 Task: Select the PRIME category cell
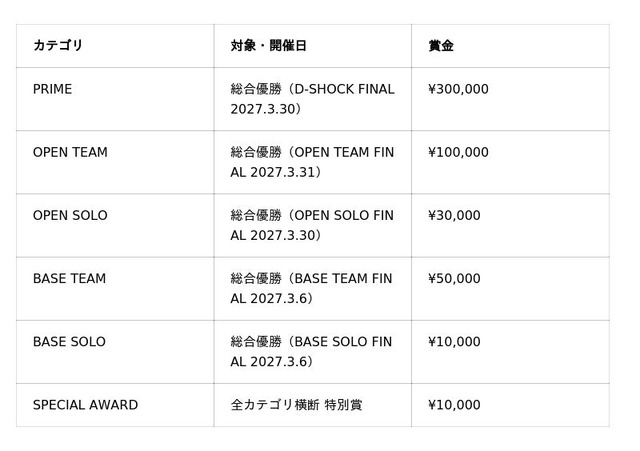pos(115,99)
